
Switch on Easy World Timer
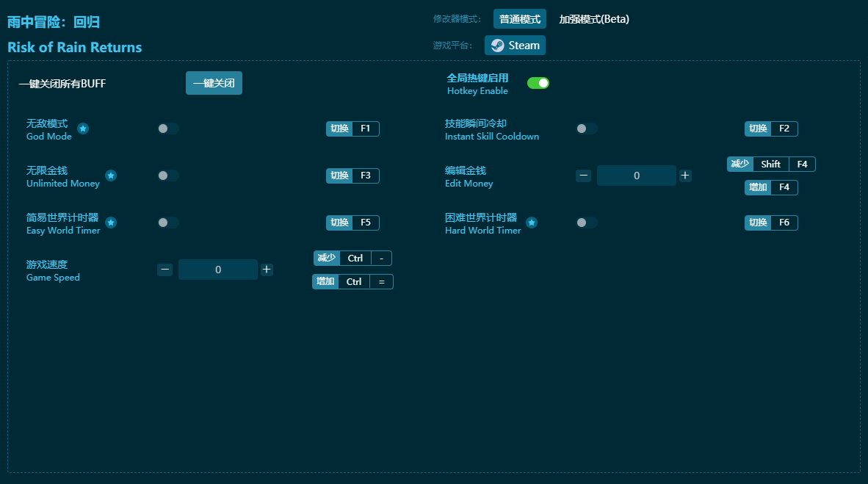pyautogui.click(x=167, y=223)
